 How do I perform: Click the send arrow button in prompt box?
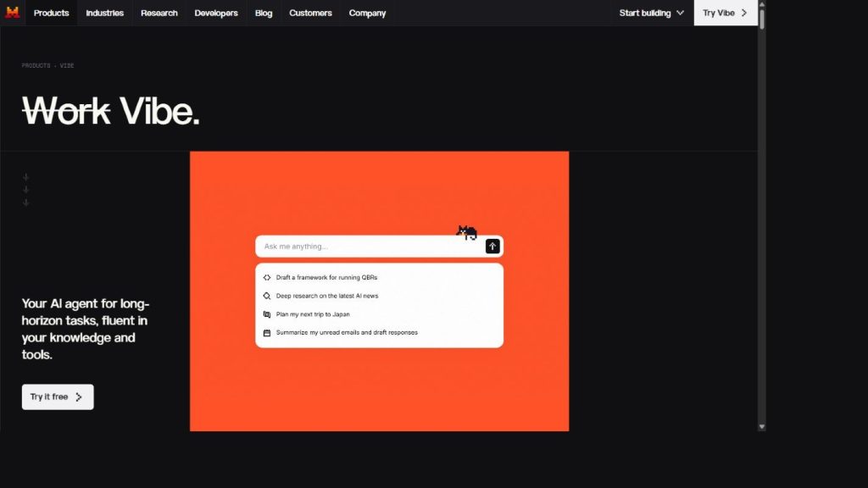coord(492,247)
